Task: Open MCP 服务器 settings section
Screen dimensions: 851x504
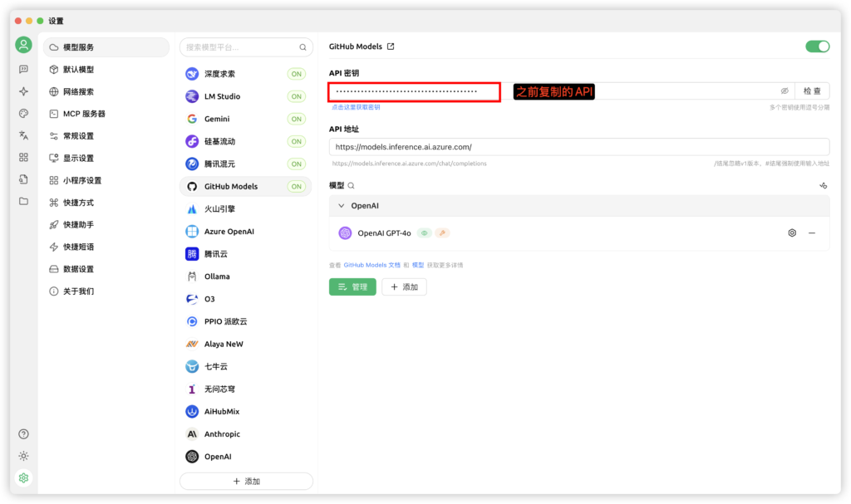Action: (106, 114)
